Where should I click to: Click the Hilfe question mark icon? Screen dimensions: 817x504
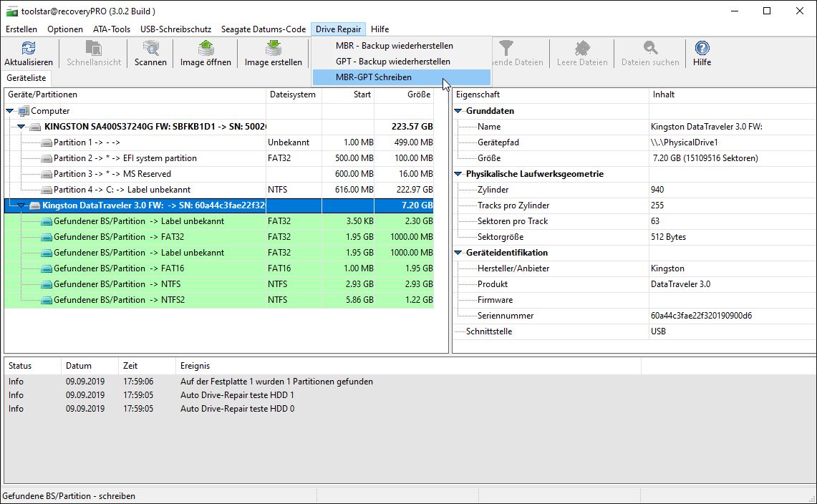tap(702, 48)
